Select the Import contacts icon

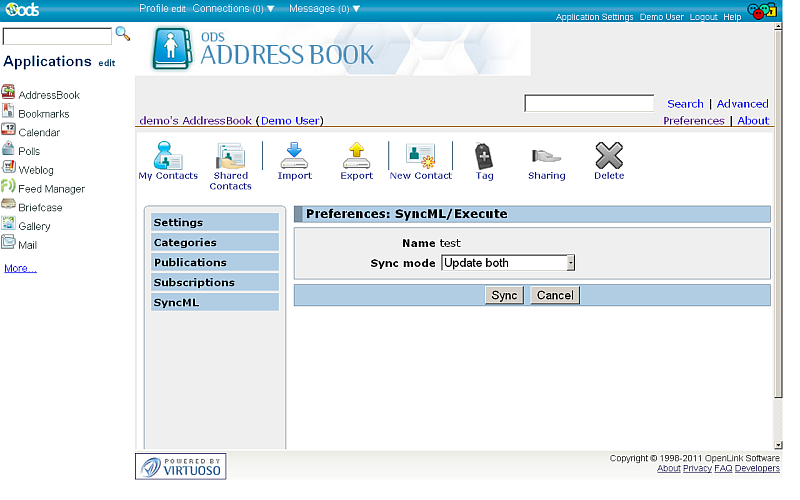pos(294,156)
